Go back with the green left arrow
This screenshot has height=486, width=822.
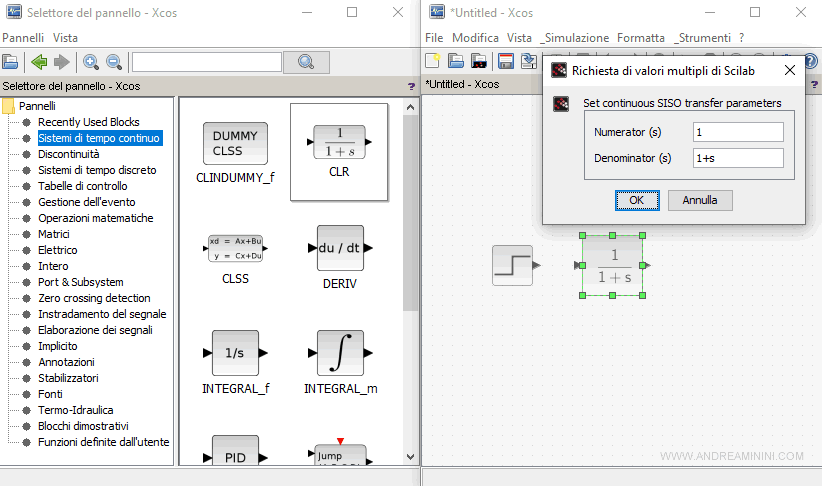tap(39, 62)
